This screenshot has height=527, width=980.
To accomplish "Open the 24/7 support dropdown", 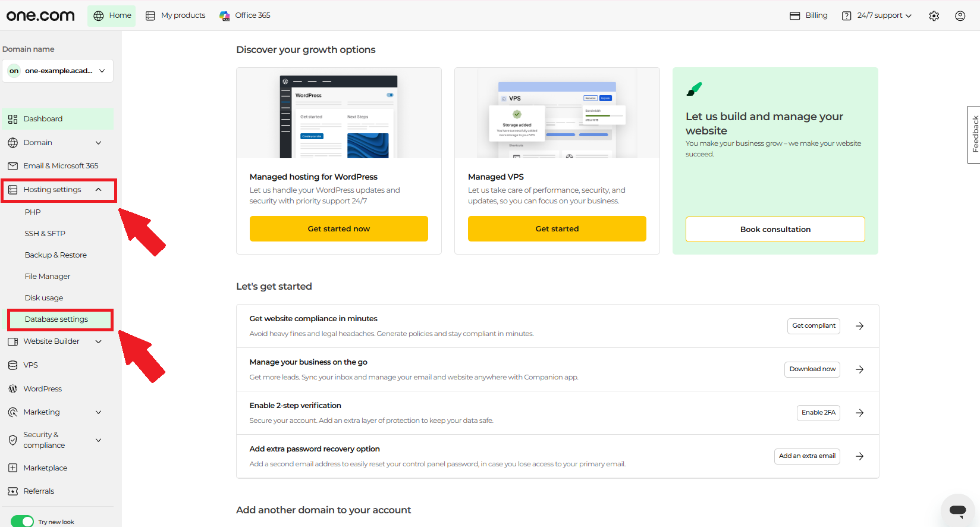I will (x=877, y=15).
